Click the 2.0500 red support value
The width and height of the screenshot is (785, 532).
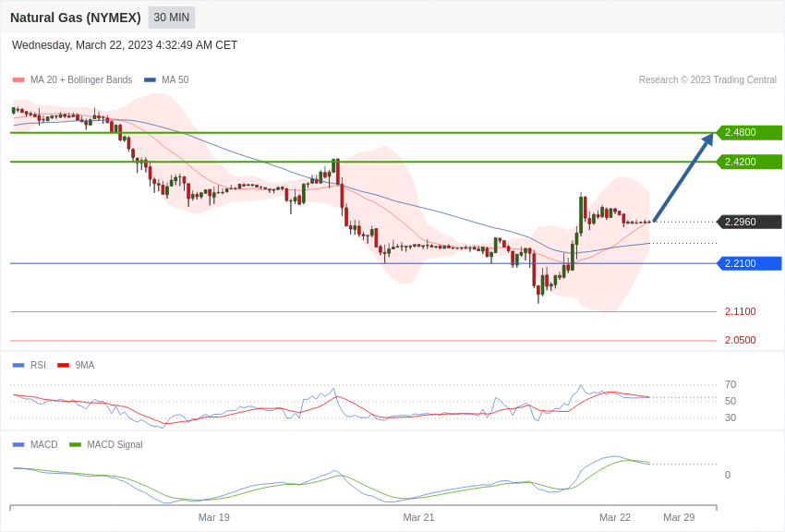point(741,340)
